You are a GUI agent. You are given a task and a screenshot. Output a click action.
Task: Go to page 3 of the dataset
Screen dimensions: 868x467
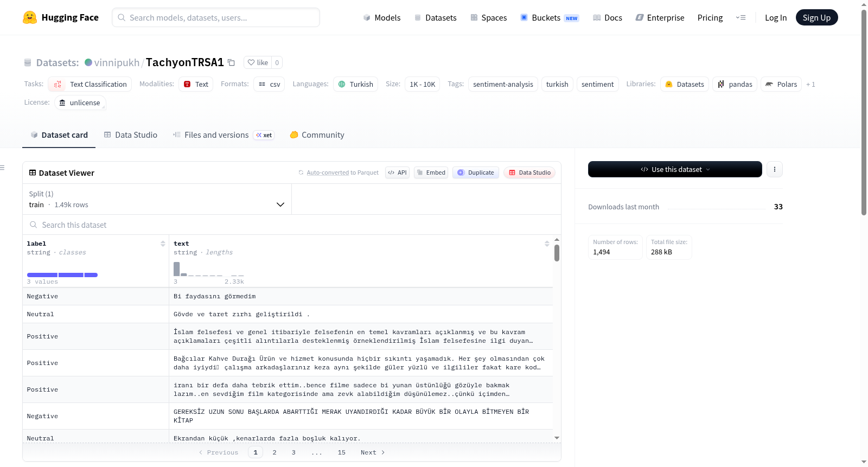pos(293,452)
